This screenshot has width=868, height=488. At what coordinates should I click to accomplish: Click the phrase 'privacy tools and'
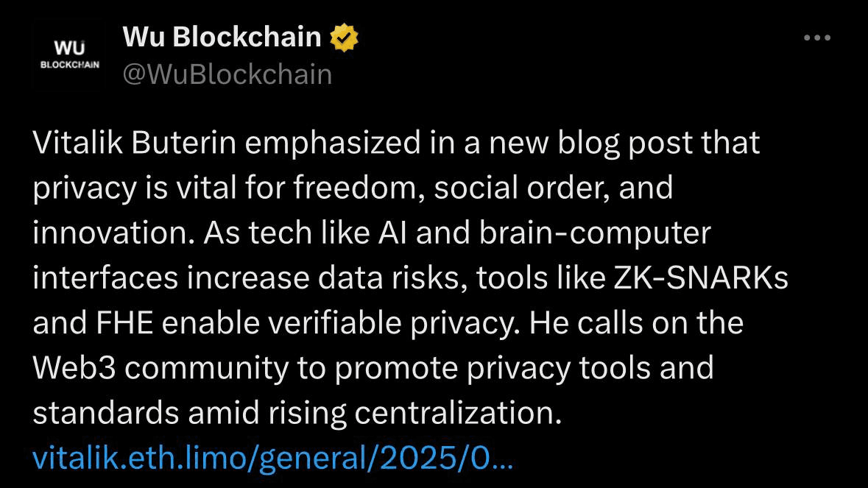pos(590,369)
